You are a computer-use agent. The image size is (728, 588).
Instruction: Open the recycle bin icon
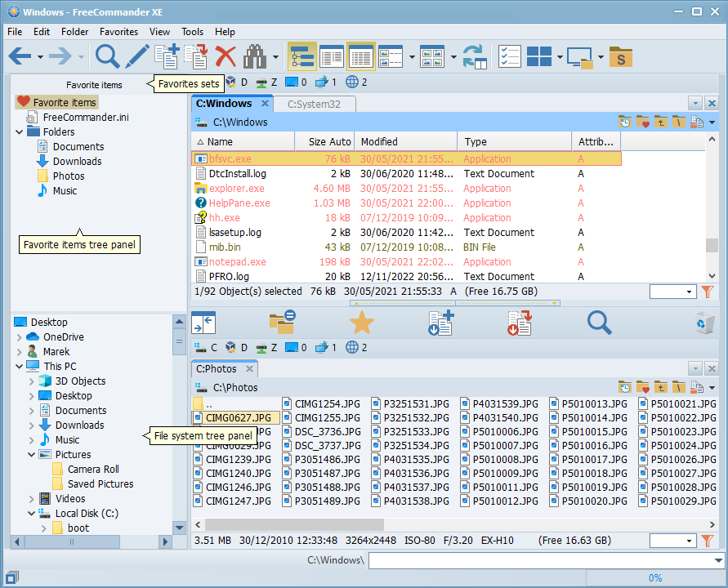pyautogui.click(x=703, y=323)
